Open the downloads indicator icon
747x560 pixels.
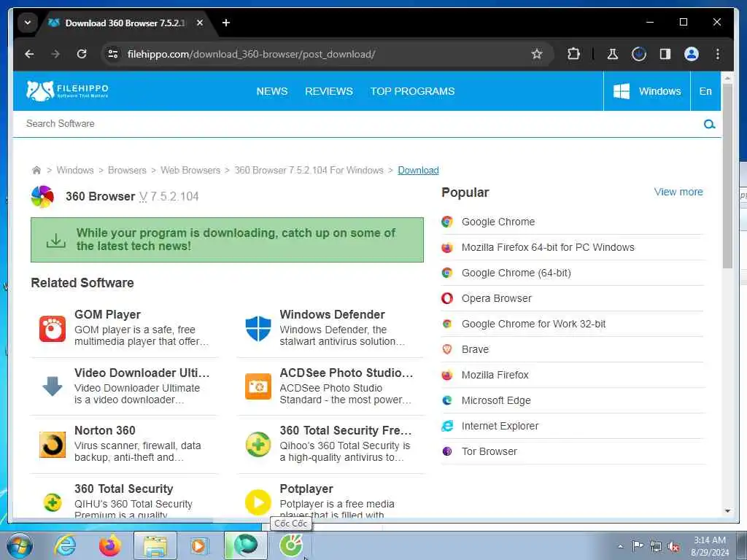tap(639, 54)
